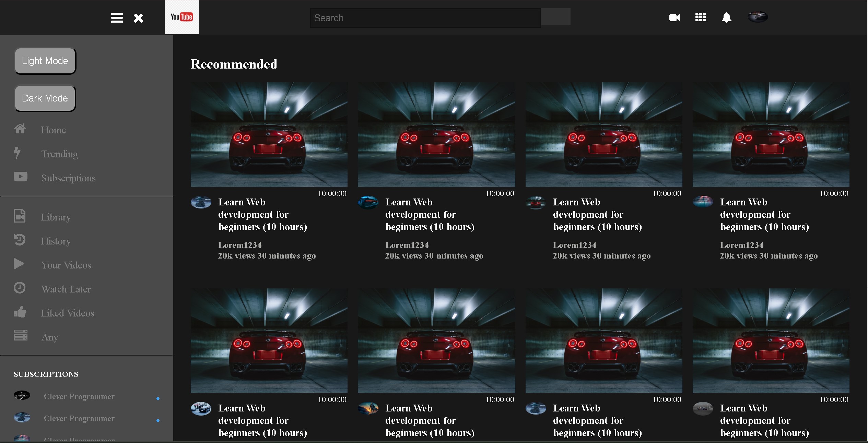Viewport: 868px width, 443px height.
Task: Click the Recommended heading
Action: (x=234, y=64)
